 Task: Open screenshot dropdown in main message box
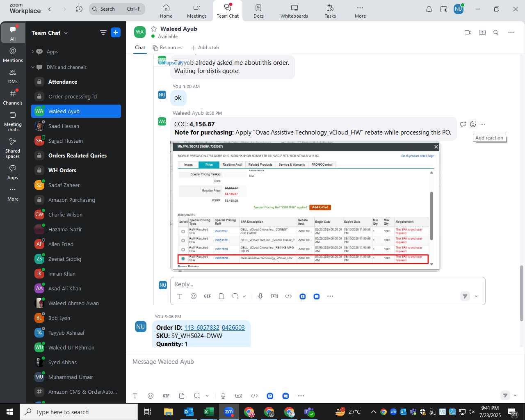(x=207, y=396)
